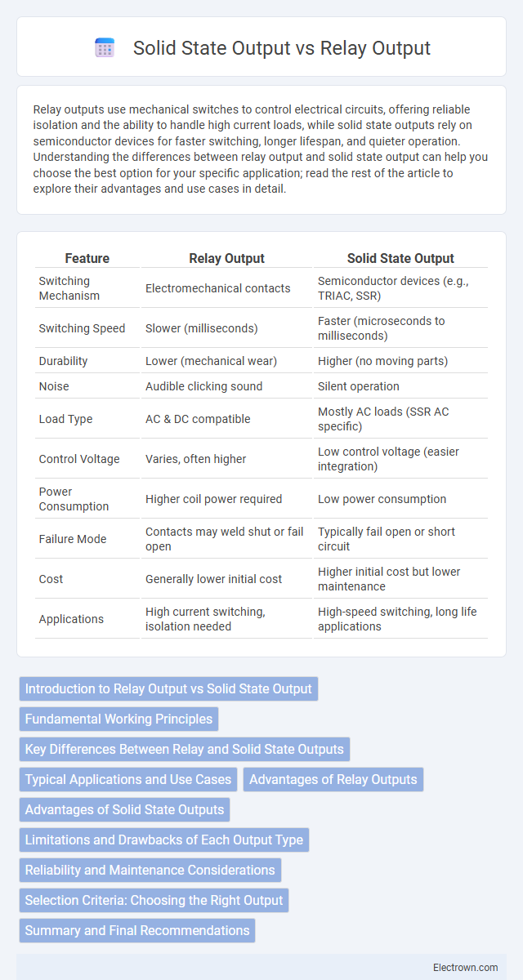
Task: Select the Switching Speed table row
Action: (x=261, y=328)
